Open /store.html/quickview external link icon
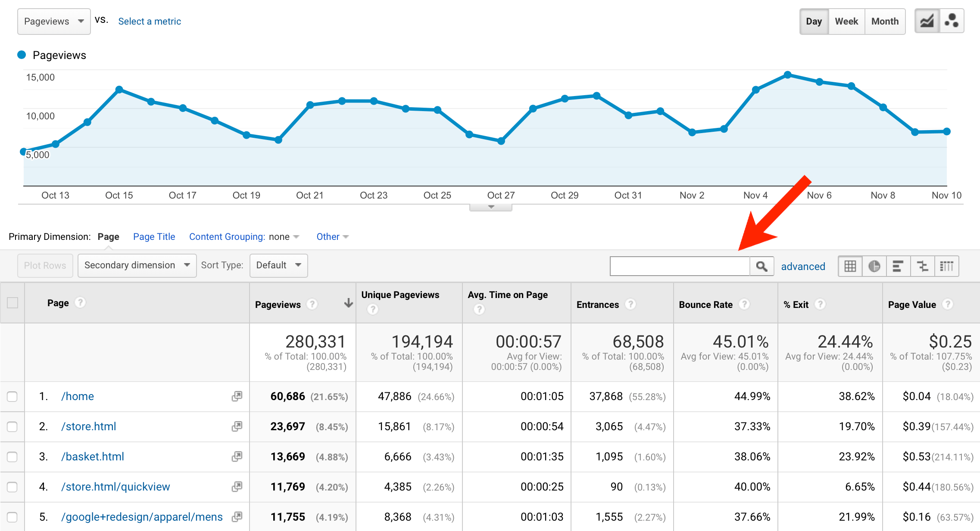This screenshot has height=531, width=980. [x=237, y=487]
